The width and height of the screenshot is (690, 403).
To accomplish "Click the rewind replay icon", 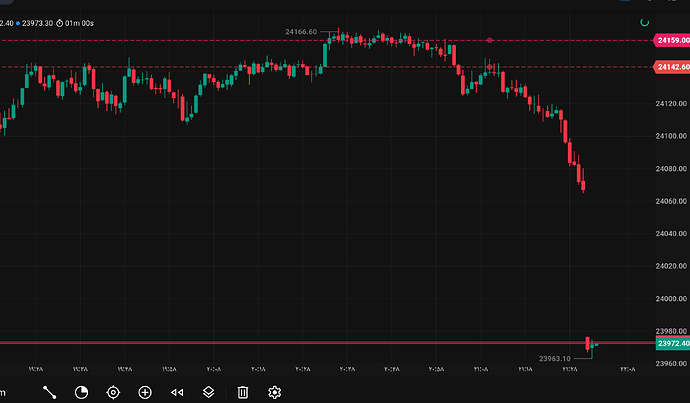I will point(177,392).
